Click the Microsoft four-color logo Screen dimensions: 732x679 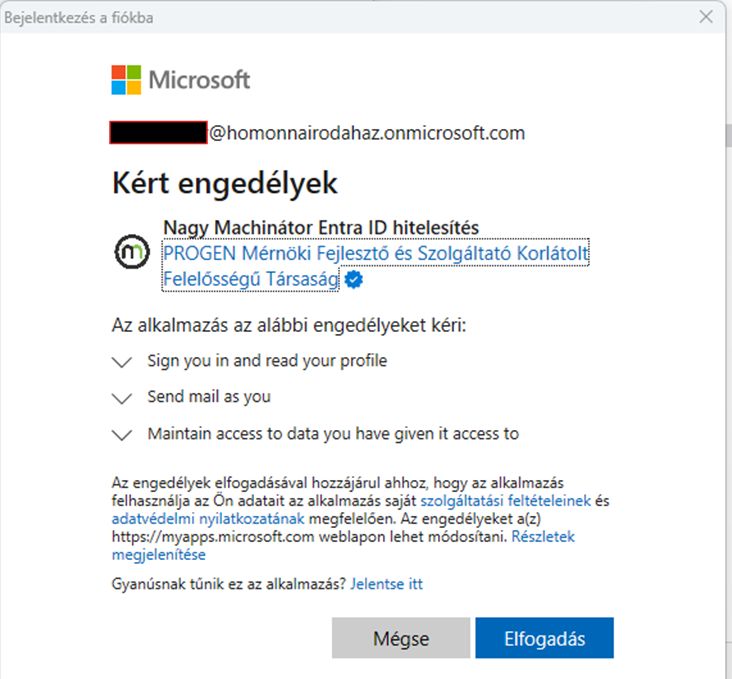pyautogui.click(x=126, y=80)
